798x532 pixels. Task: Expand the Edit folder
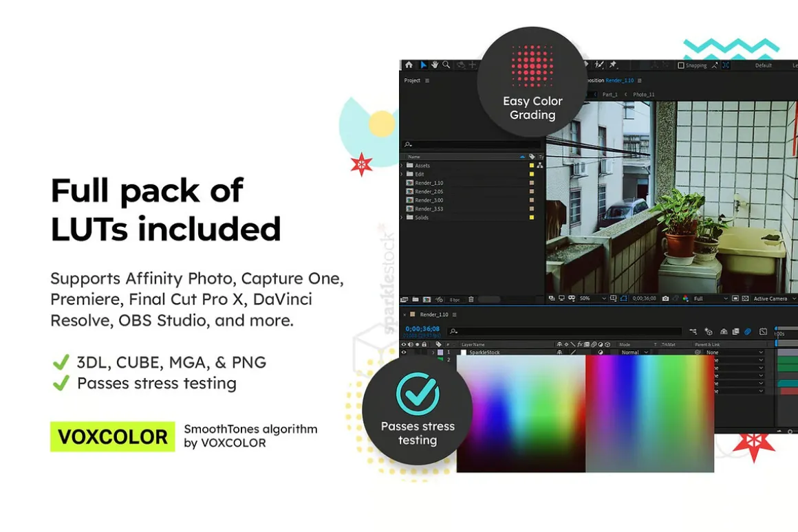click(x=402, y=174)
